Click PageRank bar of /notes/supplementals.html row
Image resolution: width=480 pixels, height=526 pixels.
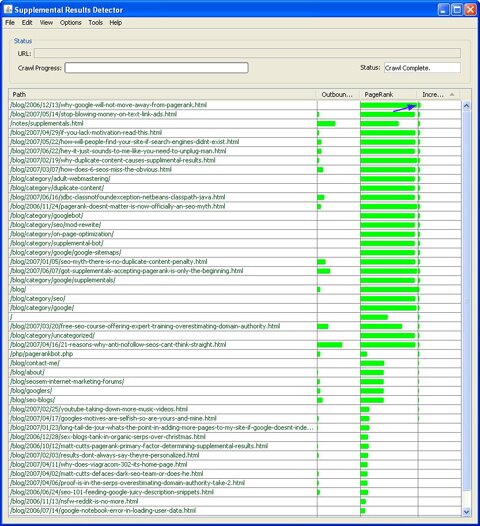click(x=380, y=124)
